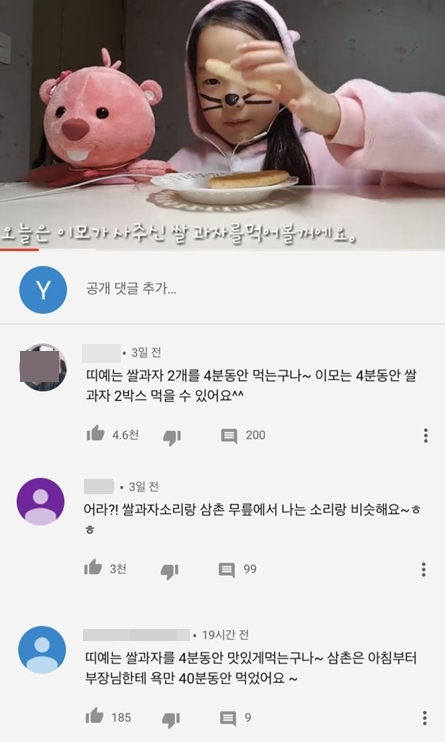This screenshot has height=742, width=445.
Task: Click the 공개 댓글 추가 input field
Action: (256, 289)
